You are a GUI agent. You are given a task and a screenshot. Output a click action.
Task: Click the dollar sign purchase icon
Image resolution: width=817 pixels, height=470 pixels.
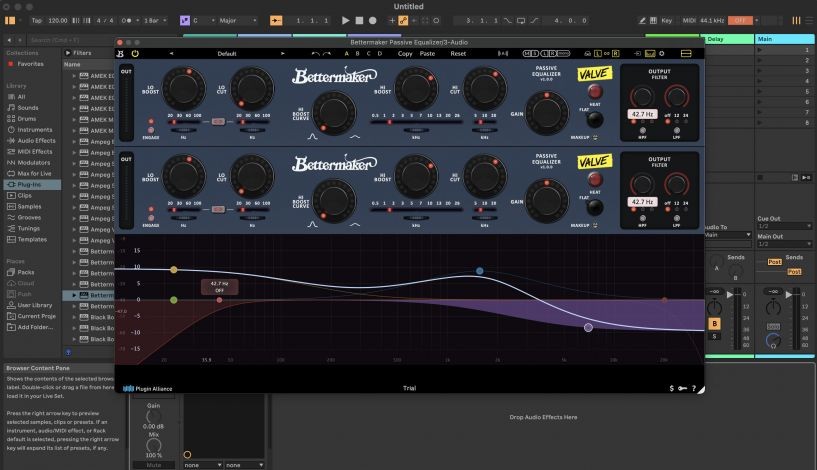(671, 388)
